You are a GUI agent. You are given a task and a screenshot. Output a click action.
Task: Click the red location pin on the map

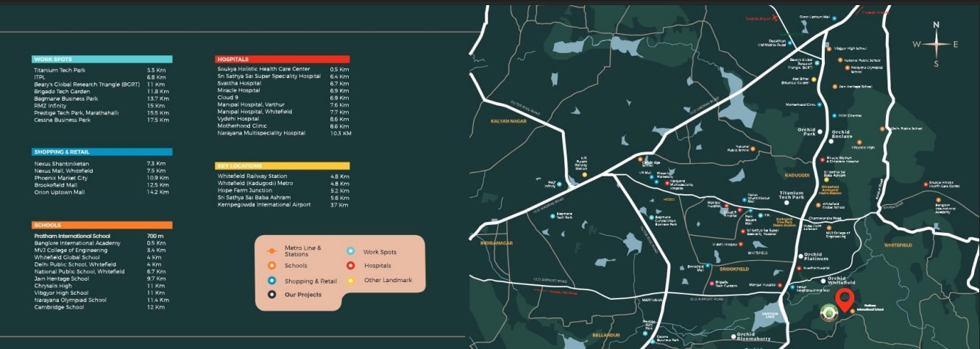coord(845,299)
